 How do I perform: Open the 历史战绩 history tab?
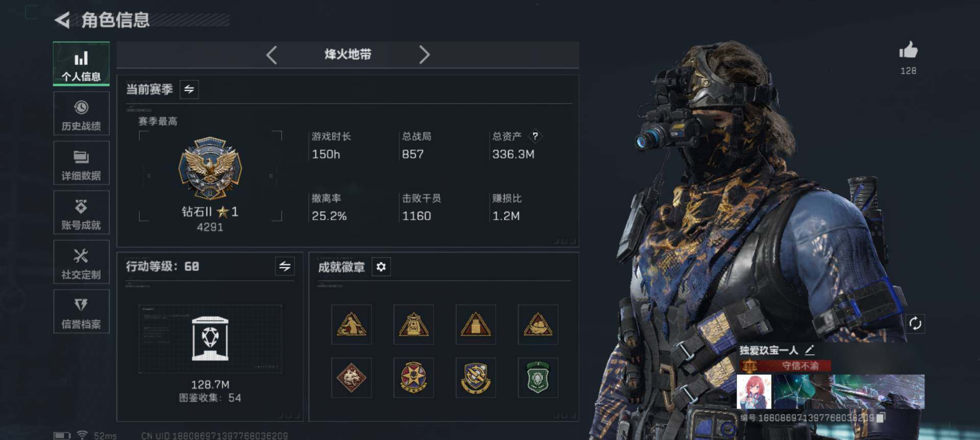pos(81,114)
